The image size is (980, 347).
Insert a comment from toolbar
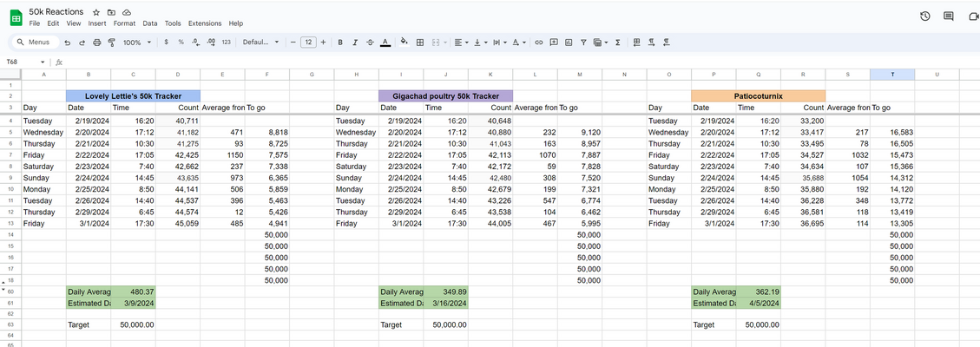coord(554,43)
